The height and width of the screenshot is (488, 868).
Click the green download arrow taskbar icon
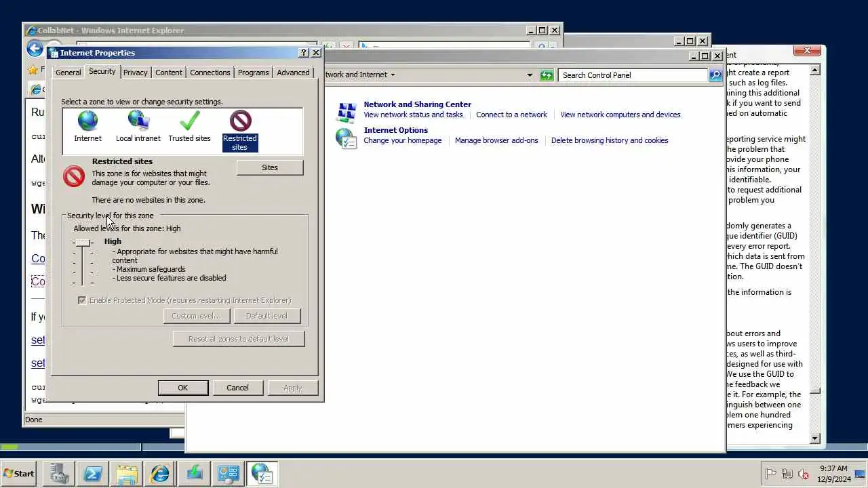click(195, 473)
